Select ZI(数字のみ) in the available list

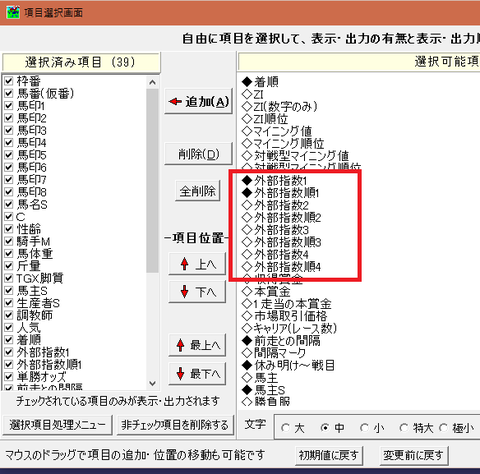(x=280, y=107)
